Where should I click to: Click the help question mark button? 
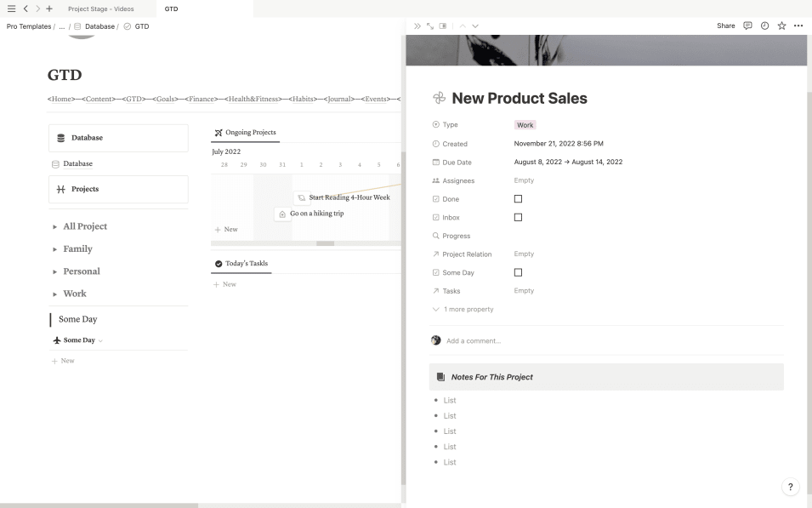click(x=790, y=487)
